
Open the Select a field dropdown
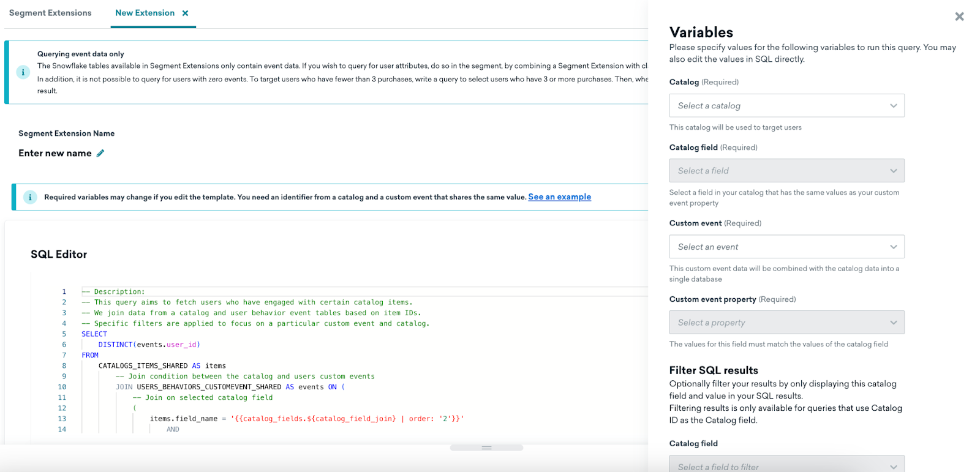[786, 170]
